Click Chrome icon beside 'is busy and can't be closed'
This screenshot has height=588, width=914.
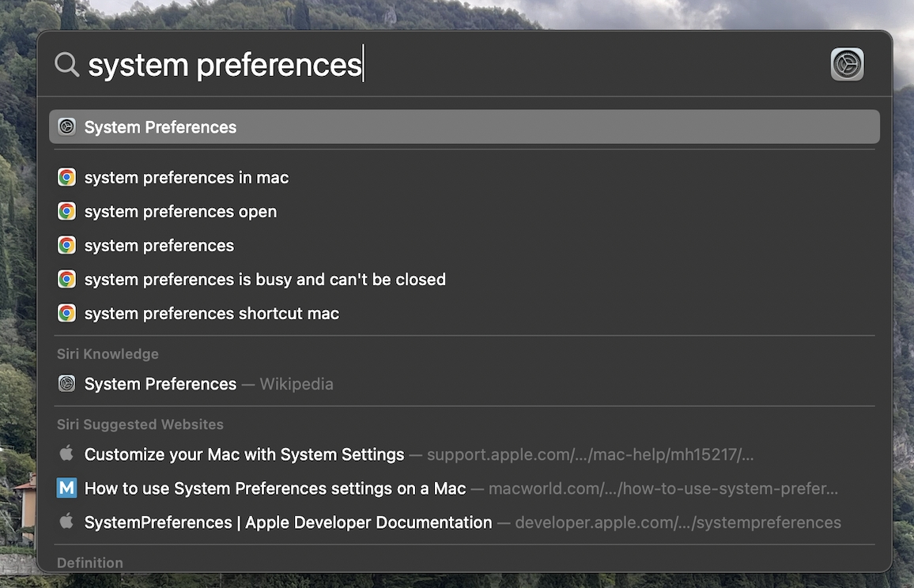coord(66,279)
